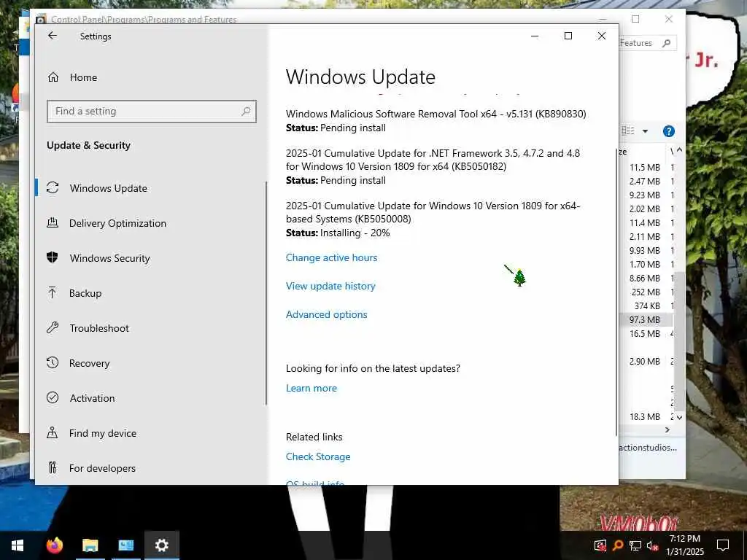
Task: Open the Windows Start menu
Action: 18,545
